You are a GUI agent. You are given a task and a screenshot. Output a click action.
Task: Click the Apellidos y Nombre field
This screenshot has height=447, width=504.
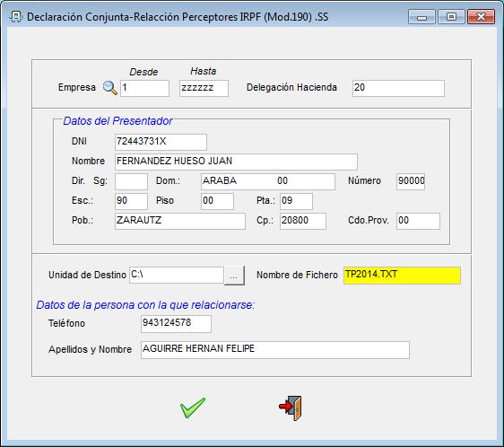click(x=274, y=349)
